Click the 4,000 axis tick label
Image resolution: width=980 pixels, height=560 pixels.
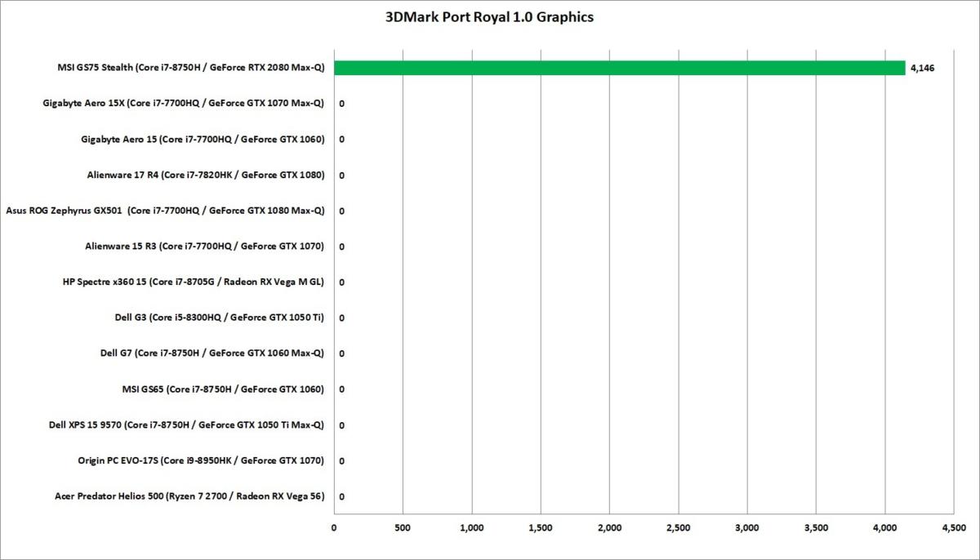886,529
